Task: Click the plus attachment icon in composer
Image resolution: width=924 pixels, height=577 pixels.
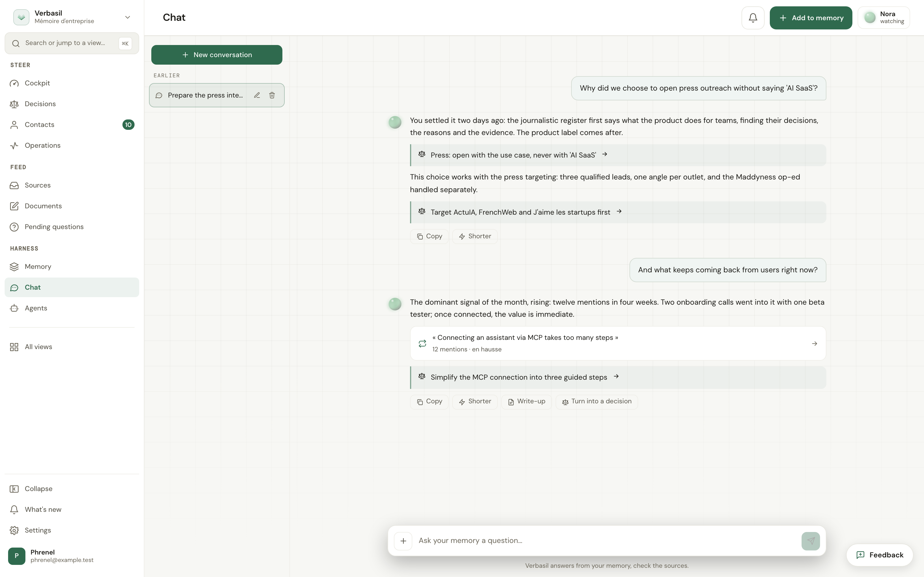Action: coord(403,541)
